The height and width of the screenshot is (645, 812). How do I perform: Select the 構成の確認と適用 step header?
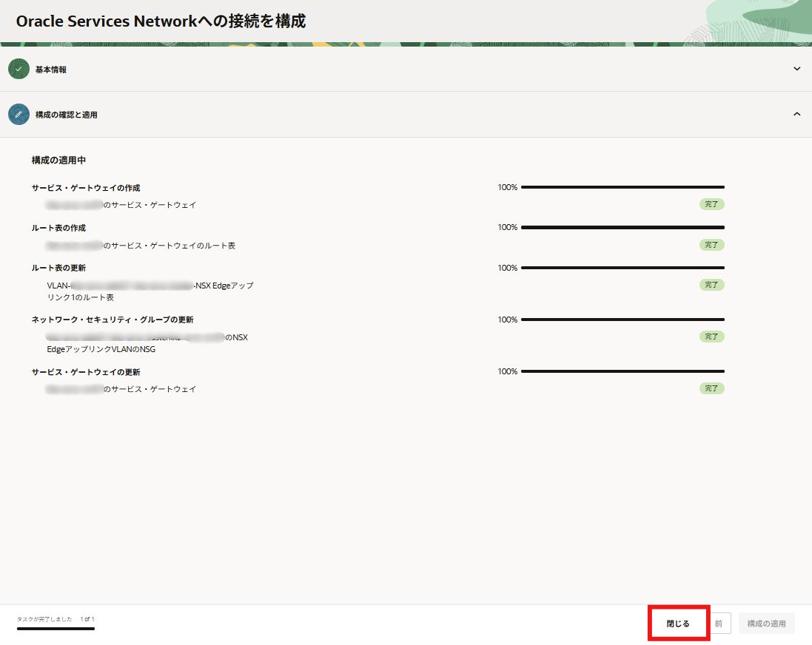[x=67, y=115]
